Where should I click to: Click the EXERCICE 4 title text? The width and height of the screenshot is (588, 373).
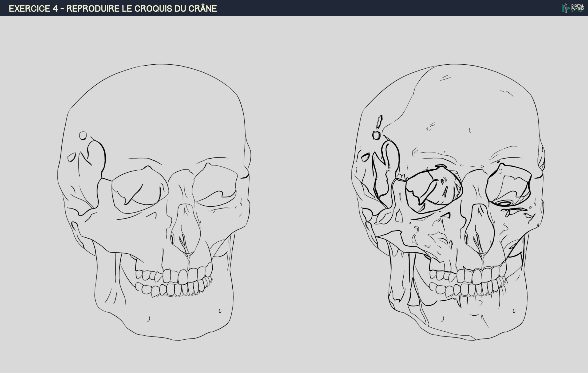click(34, 8)
